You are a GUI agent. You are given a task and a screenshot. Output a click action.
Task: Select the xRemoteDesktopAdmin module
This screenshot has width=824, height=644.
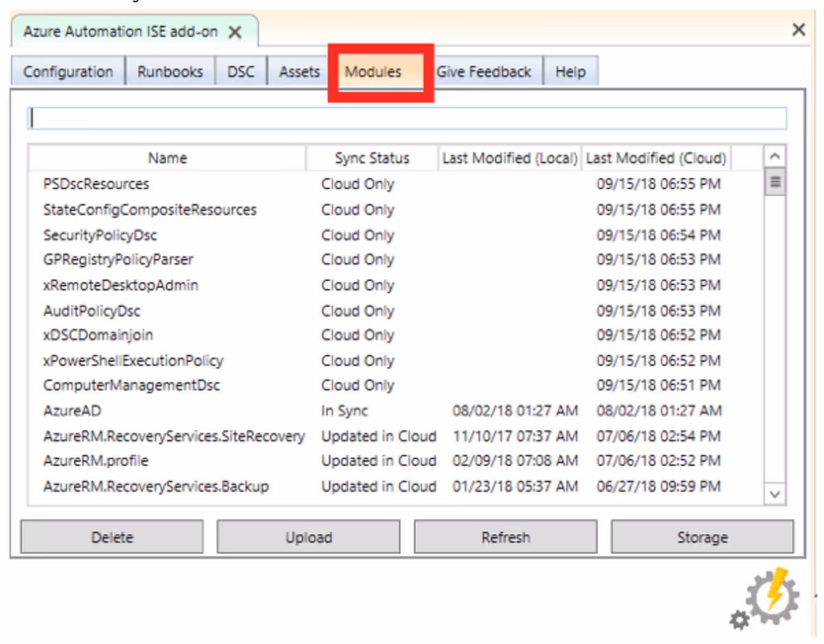coord(396,285)
